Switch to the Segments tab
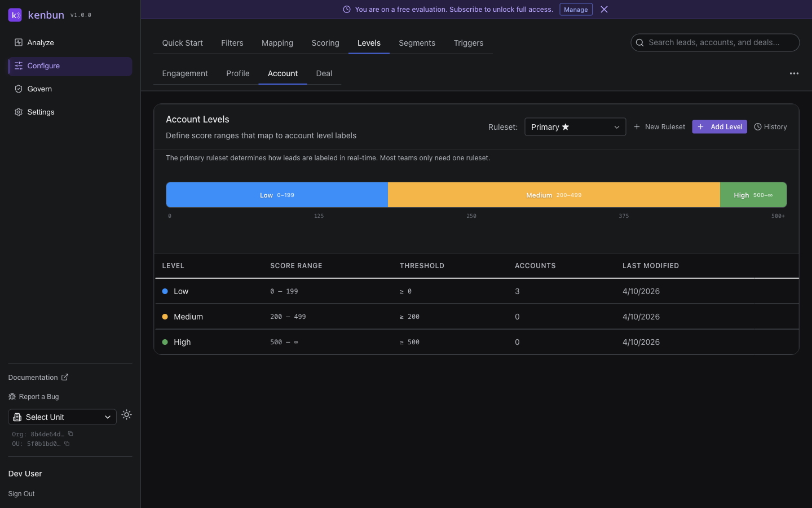Image resolution: width=812 pixels, height=508 pixels. coord(417,43)
